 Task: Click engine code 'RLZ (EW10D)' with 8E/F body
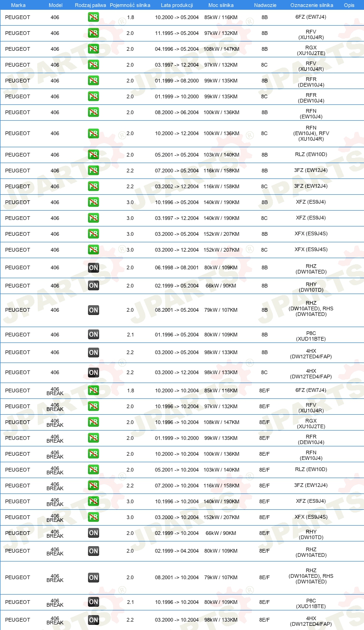[x=311, y=470]
